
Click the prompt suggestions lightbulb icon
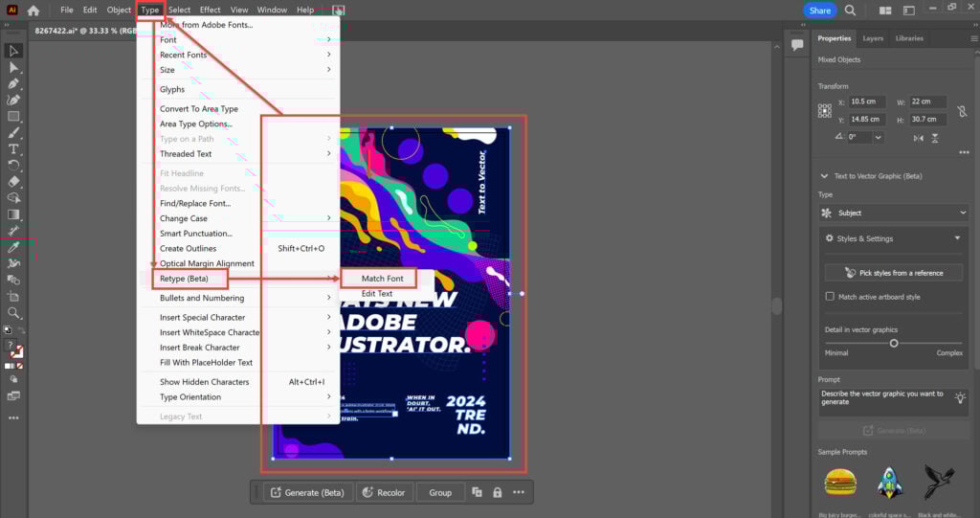960,397
